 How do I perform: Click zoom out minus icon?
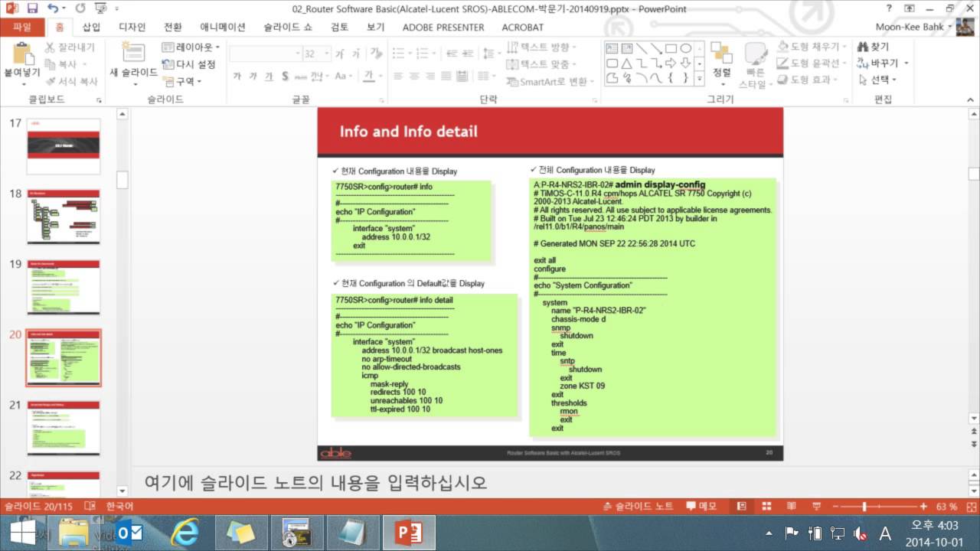coord(835,507)
